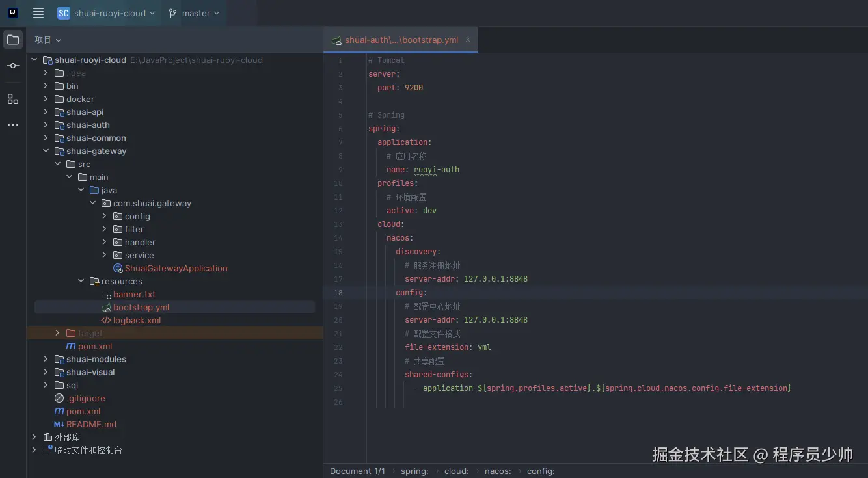Open the 项目 view selector dropdown
868x478 pixels.
click(48, 40)
